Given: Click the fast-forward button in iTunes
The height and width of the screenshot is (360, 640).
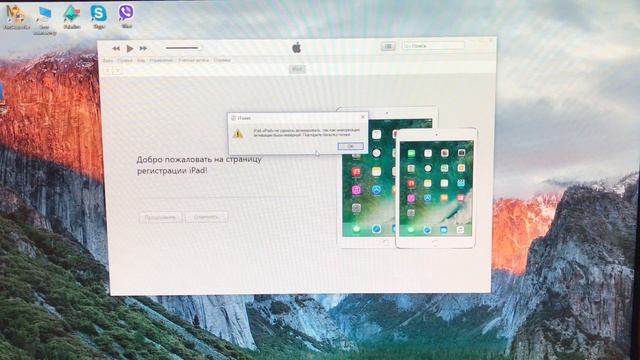Looking at the screenshot, I should coord(143,49).
